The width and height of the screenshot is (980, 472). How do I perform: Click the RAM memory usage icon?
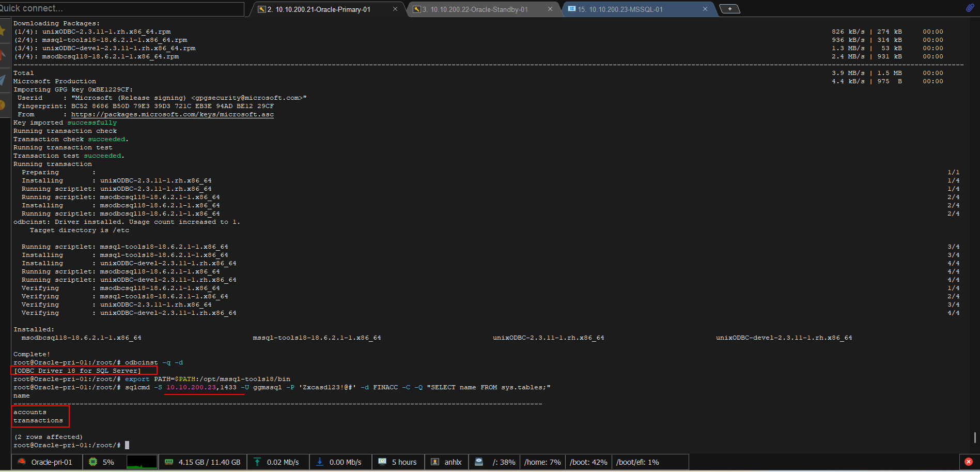(x=169, y=462)
